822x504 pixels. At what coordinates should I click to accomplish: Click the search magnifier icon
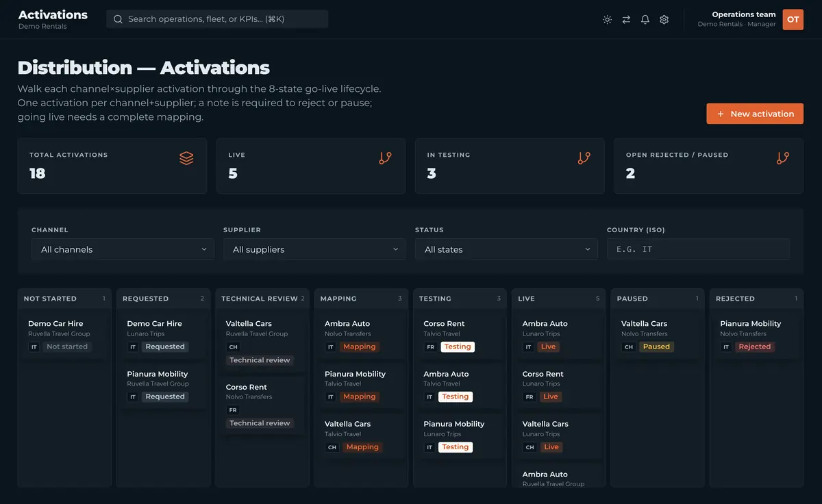tap(118, 19)
